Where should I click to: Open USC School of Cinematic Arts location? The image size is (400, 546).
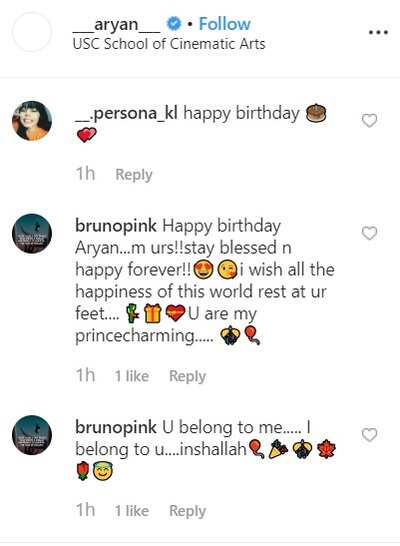click(x=169, y=44)
